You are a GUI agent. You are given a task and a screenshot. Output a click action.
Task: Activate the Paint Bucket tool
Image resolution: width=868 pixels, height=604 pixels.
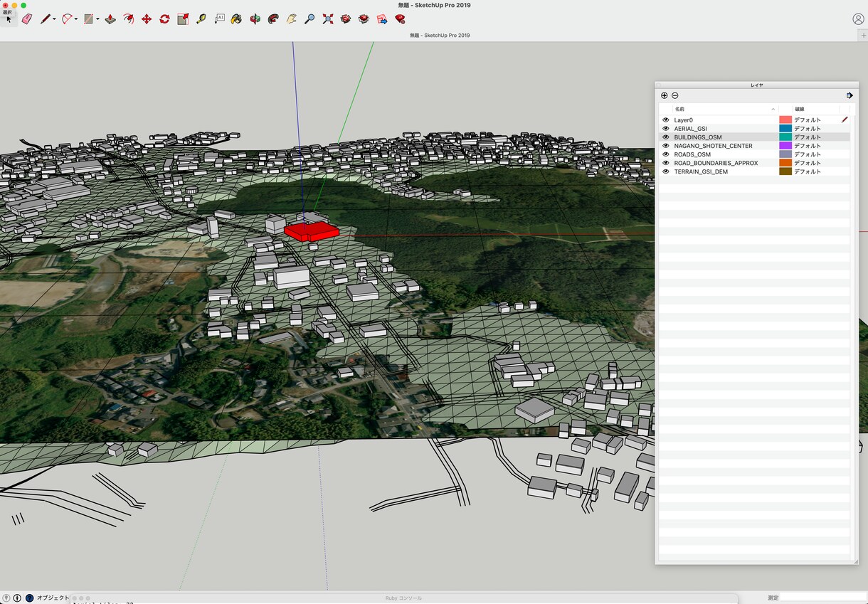[236, 19]
